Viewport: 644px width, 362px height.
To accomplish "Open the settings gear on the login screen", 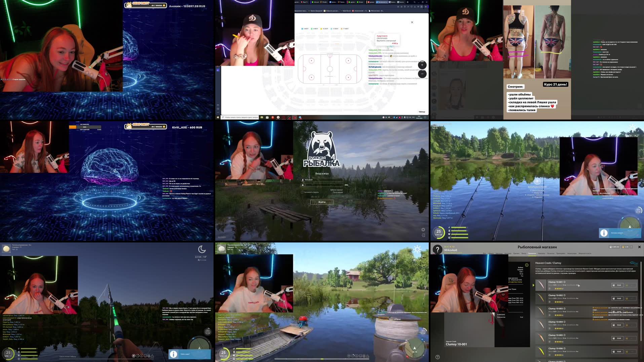I will (x=423, y=230).
